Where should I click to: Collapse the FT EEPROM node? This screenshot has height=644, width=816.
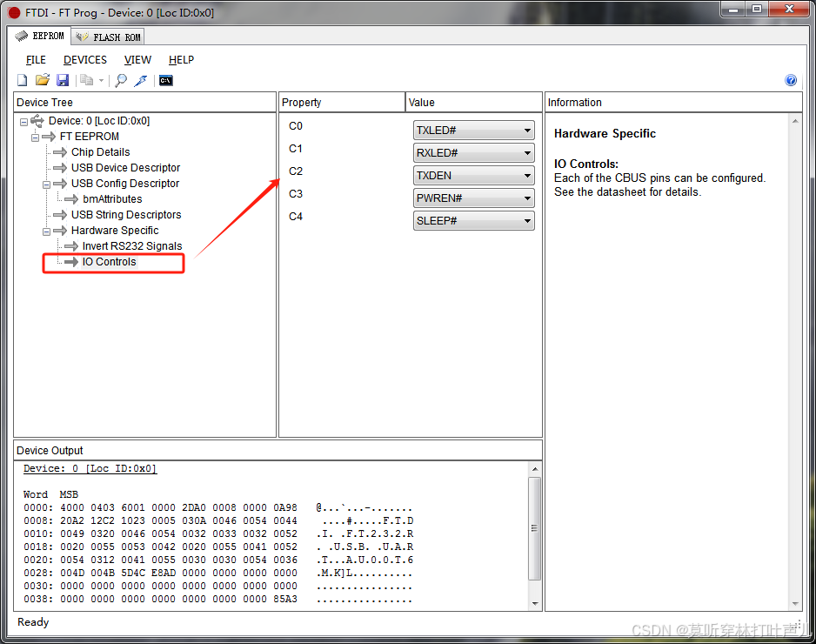35,138
